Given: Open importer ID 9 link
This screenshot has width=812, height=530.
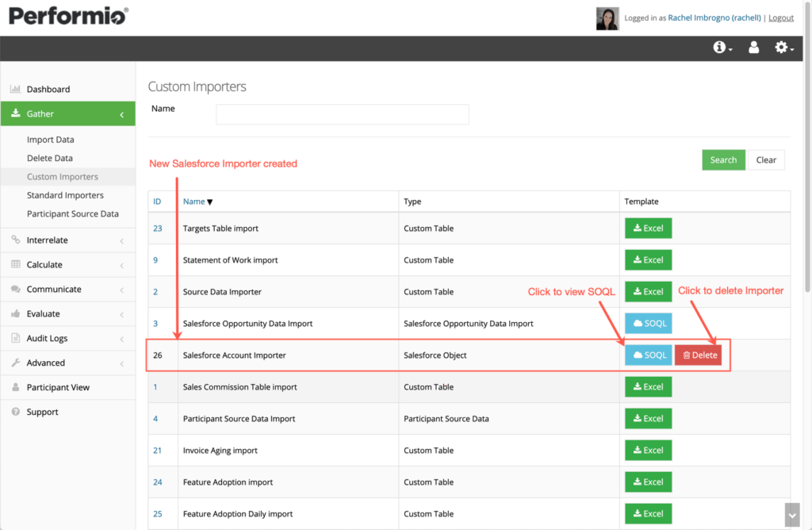Looking at the screenshot, I should click(155, 260).
